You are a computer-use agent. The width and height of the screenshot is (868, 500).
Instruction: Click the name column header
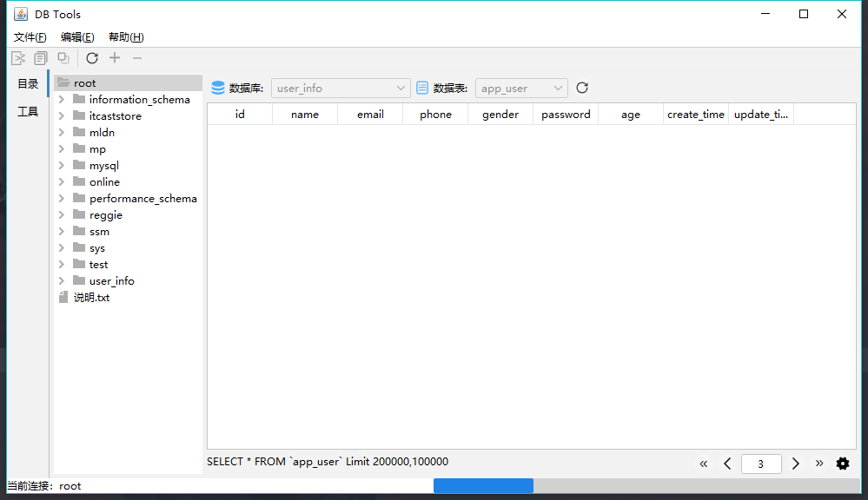(x=305, y=114)
